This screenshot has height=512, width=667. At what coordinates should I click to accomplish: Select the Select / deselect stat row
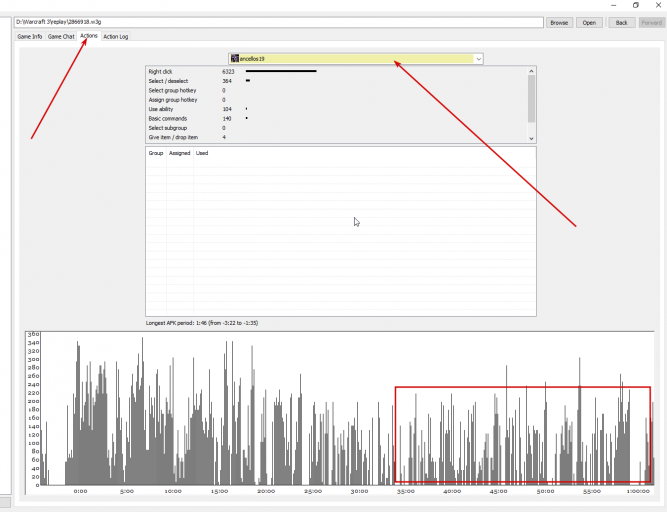336,81
